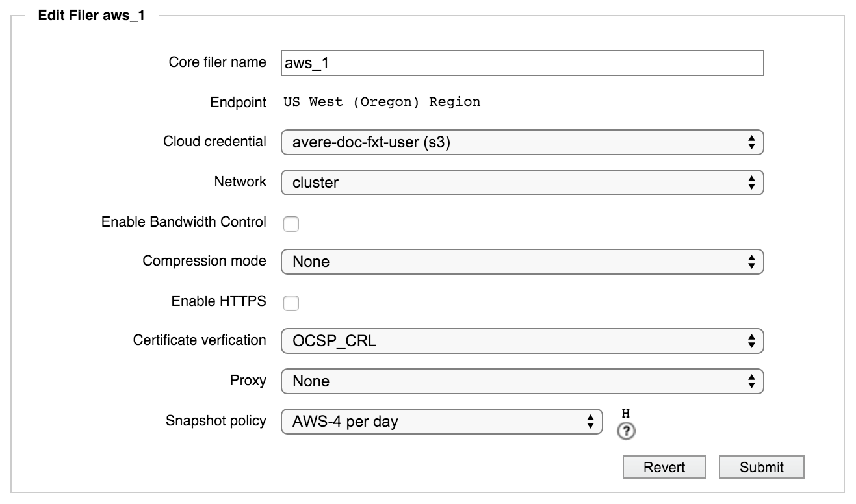This screenshot has height=504, width=856.
Task: Focus the Core filer name text field
Action: [x=522, y=63]
